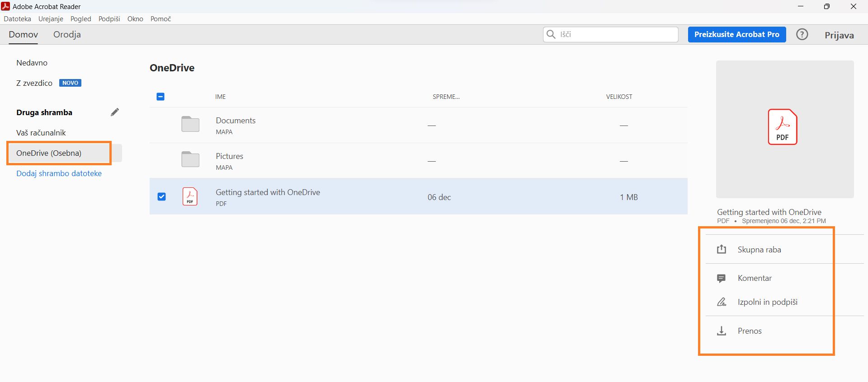Sort by the IME column header
The height and width of the screenshot is (382, 868).
(x=220, y=97)
